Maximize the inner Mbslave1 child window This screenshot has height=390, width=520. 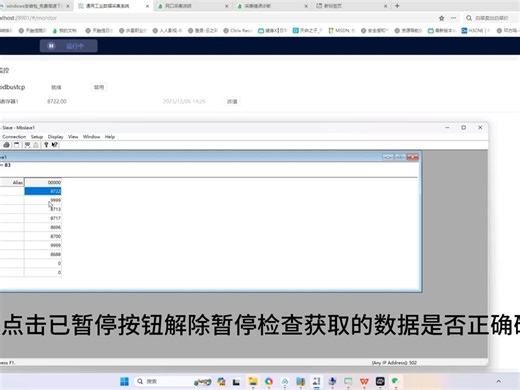(x=400, y=157)
